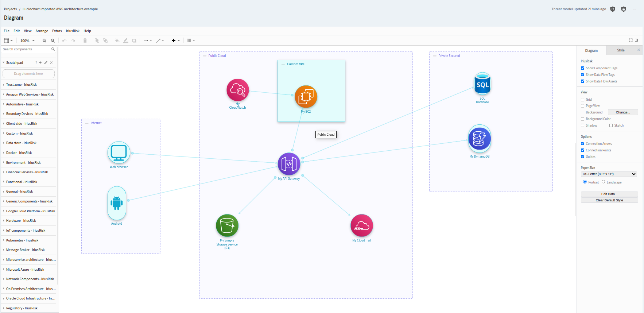Enable the Background Color checkbox
The height and width of the screenshot is (313, 644).
[582, 119]
